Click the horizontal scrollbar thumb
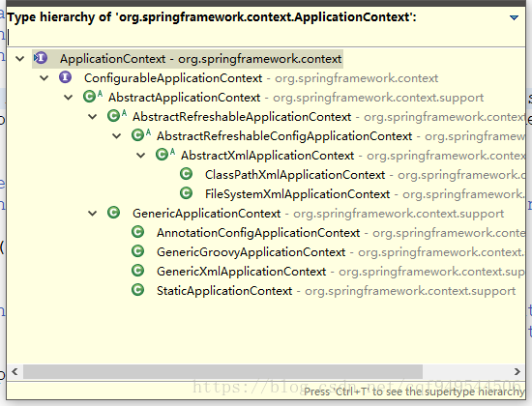 point(222,371)
